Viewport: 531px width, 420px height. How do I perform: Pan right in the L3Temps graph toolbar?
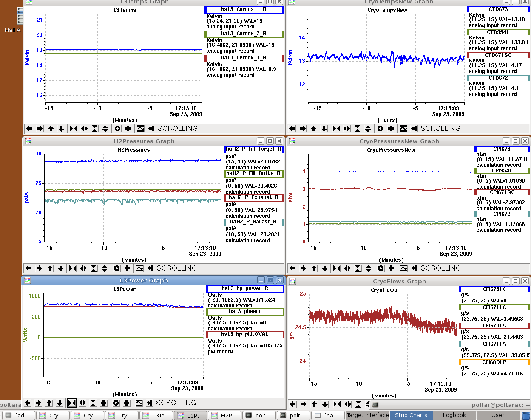pyautogui.click(x=40, y=129)
